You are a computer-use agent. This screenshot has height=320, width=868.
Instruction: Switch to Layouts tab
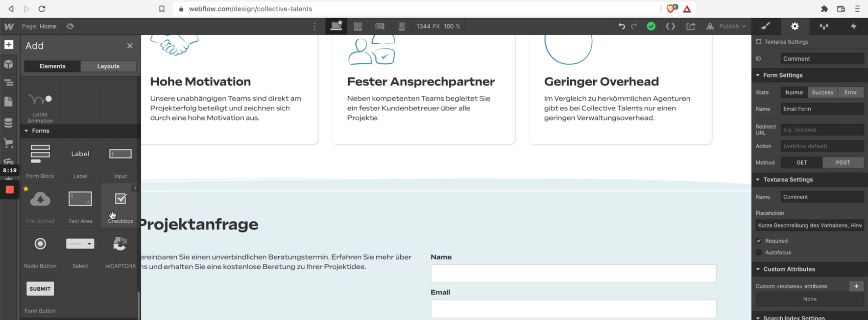108,66
